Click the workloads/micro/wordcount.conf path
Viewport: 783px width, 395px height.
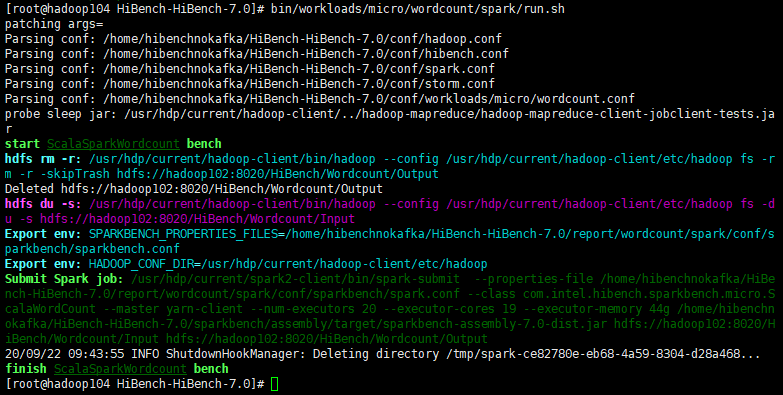coord(369,98)
